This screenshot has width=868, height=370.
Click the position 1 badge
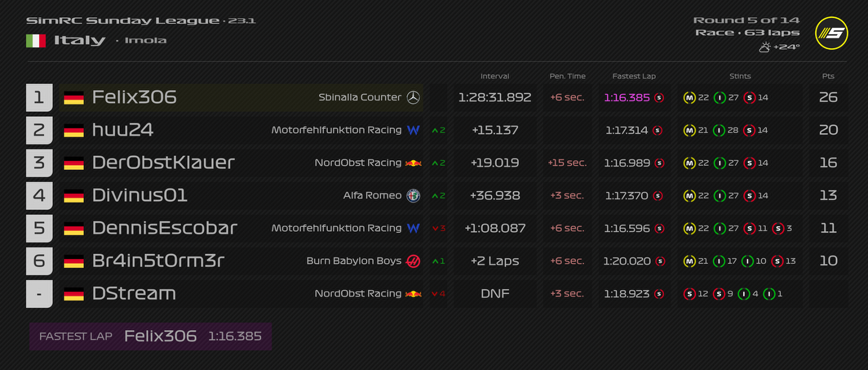[39, 97]
